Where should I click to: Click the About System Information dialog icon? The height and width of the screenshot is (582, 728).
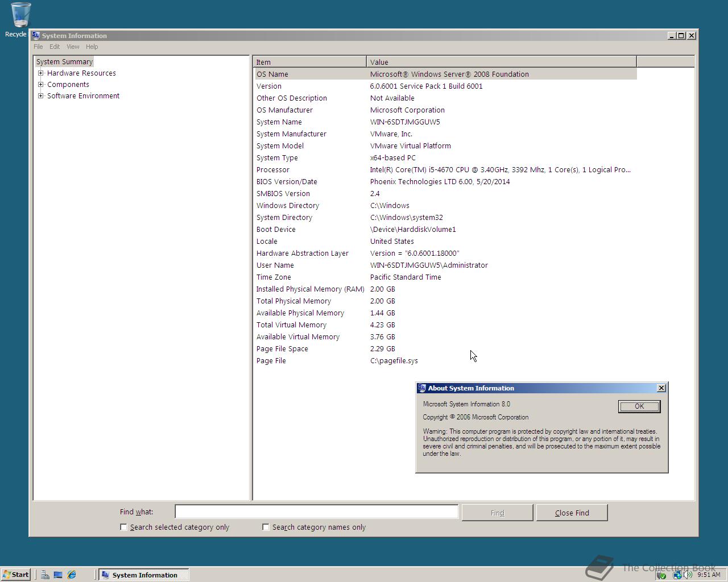click(421, 388)
